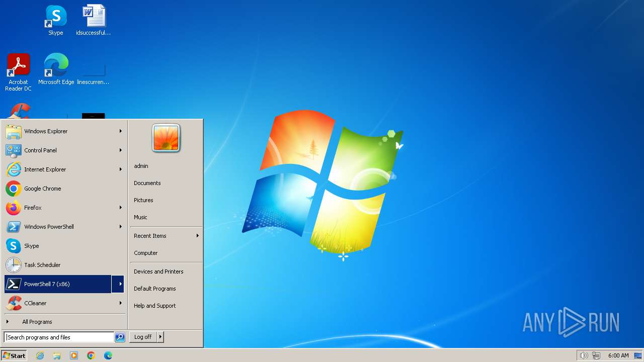Click the PowerShell 7 (x86) icon
This screenshot has height=362, width=644.
pyautogui.click(x=14, y=284)
